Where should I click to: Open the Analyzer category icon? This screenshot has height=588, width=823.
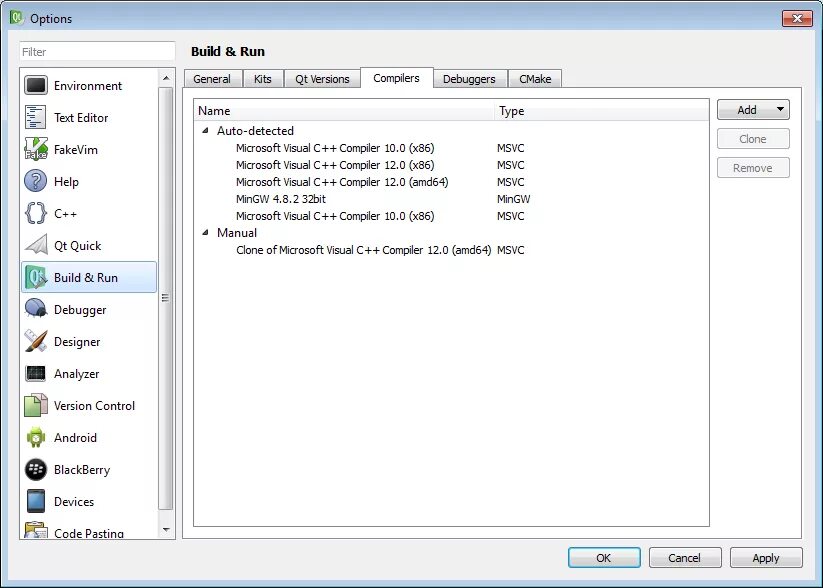click(36, 374)
